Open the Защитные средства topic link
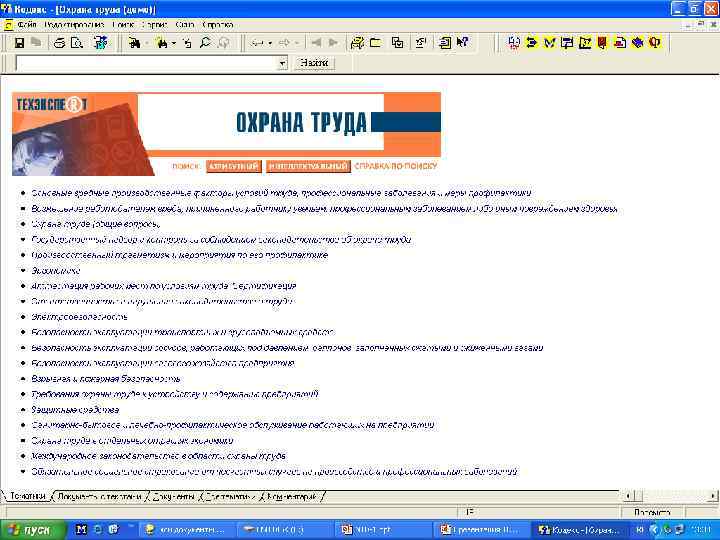720x540 pixels. coord(75,410)
